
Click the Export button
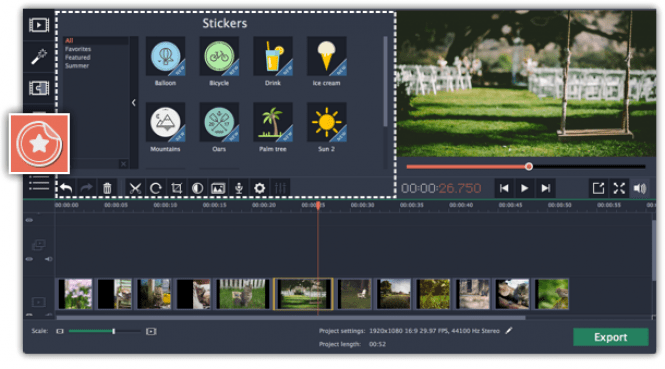[x=611, y=337]
